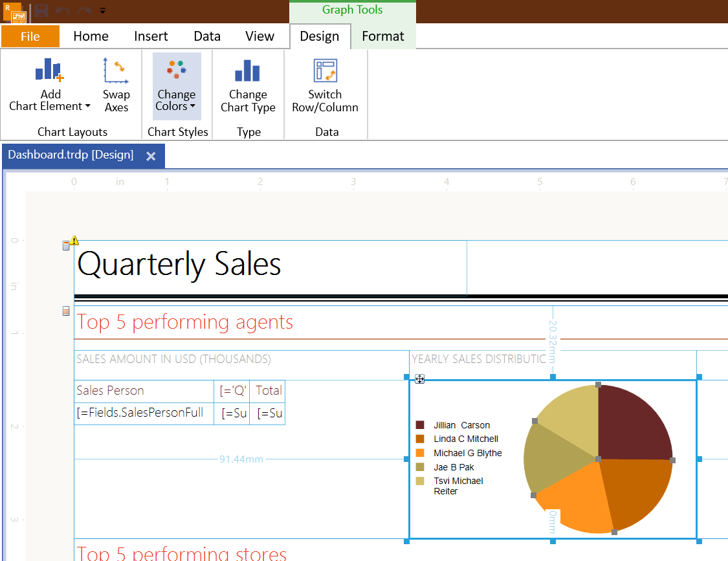This screenshot has height=561, width=728.
Task: Click the Undo arrow in title bar
Action: tap(63, 11)
